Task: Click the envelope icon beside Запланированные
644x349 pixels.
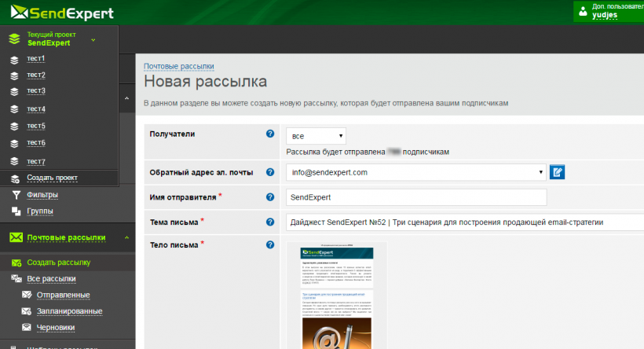Action: [x=27, y=311]
